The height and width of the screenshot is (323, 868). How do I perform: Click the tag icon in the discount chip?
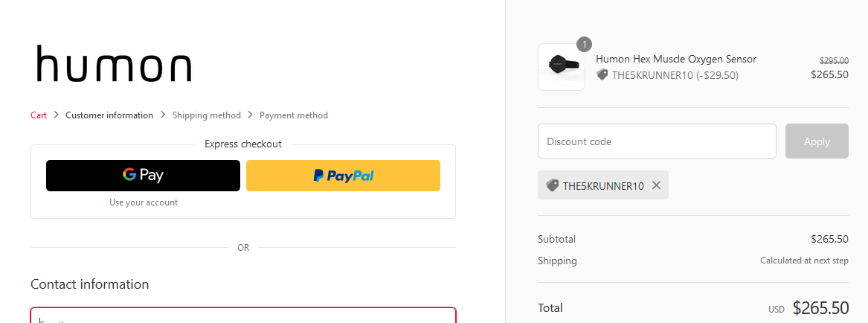pyautogui.click(x=552, y=185)
